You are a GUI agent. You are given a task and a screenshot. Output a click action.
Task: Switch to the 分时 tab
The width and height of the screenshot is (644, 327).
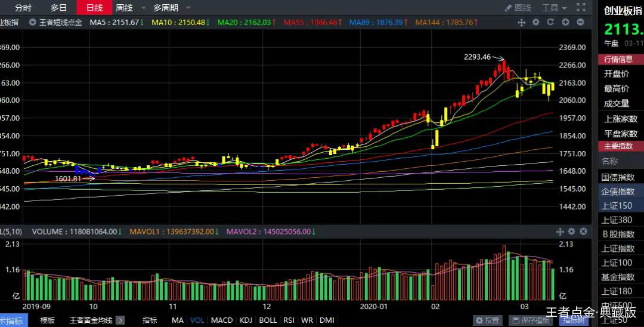click(23, 8)
